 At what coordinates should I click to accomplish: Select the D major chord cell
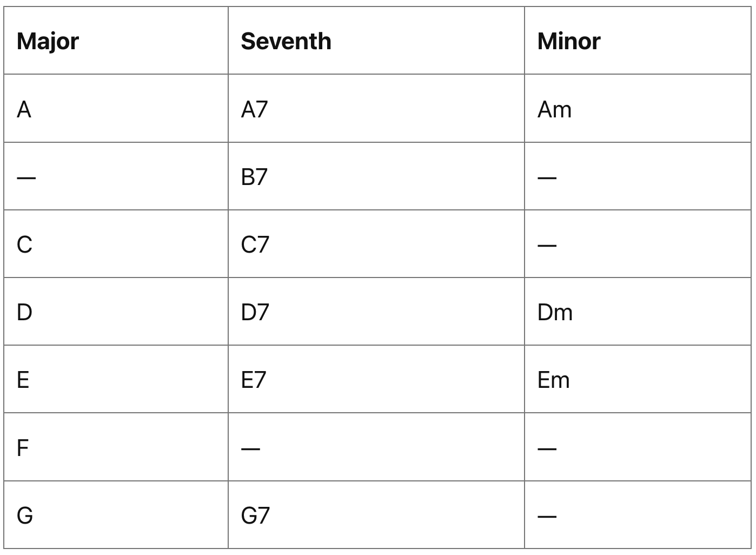click(x=24, y=313)
